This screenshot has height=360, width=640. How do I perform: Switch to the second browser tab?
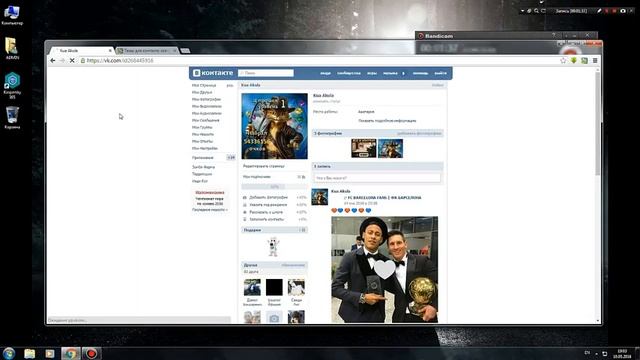[147, 51]
